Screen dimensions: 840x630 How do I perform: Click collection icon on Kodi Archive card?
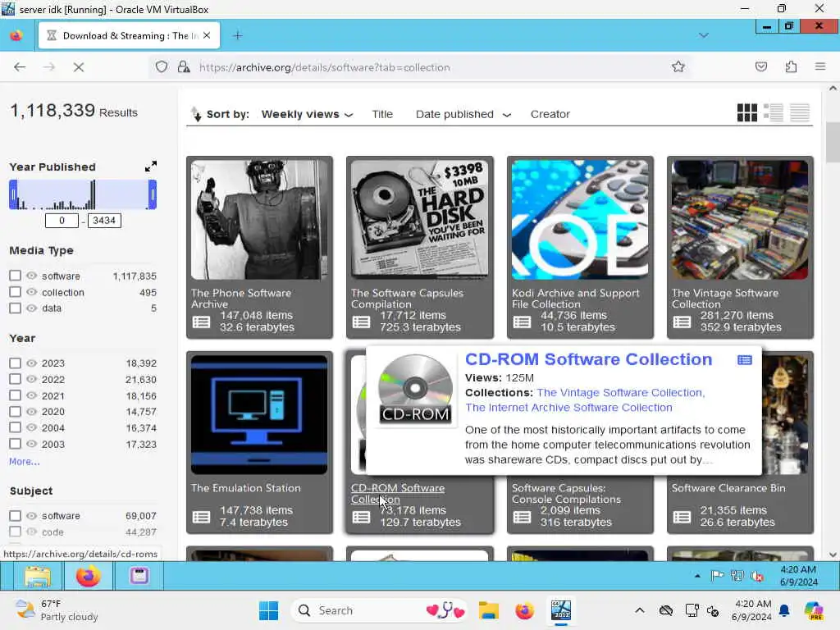pyautogui.click(x=522, y=322)
